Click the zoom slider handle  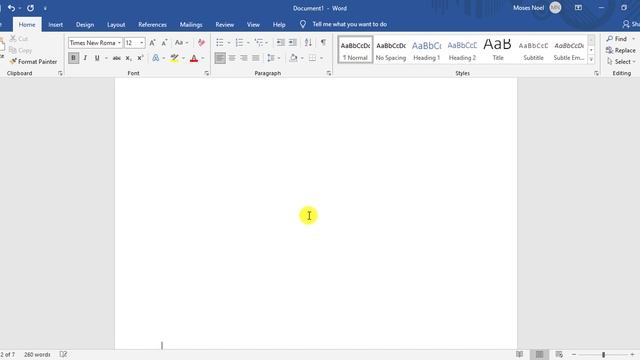(603, 355)
